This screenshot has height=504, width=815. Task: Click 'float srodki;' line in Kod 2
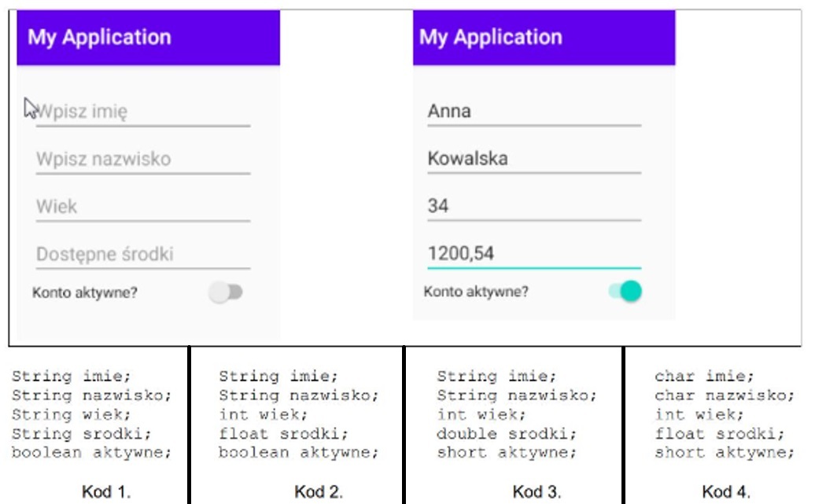coord(283,433)
